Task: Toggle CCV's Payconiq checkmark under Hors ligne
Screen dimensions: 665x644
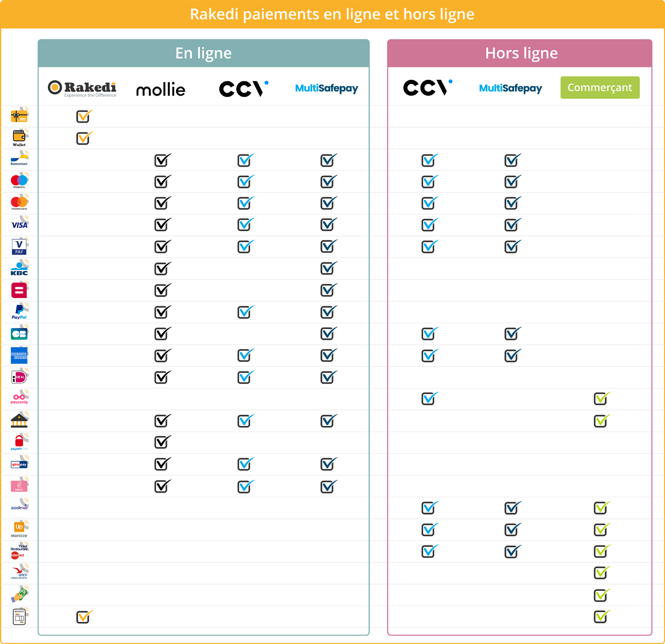Action: [x=427, y=398]
